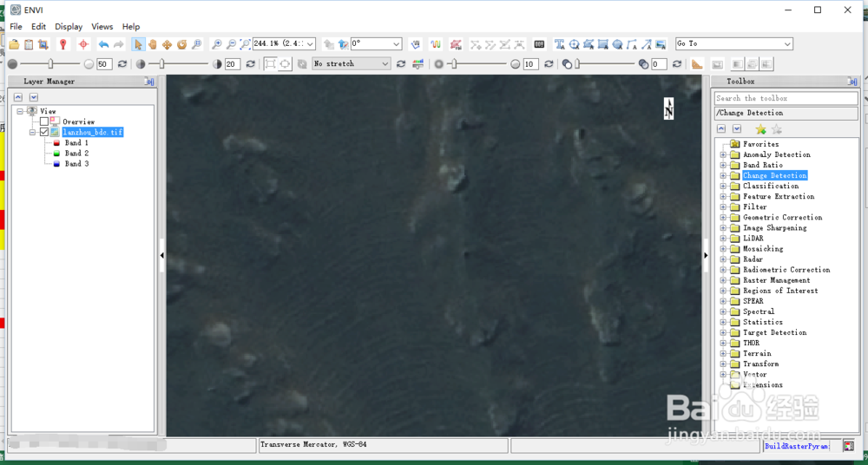Toggle stretch on view extent button
Image resolution: width=868 pixels, height=465 pixels.
285,64
